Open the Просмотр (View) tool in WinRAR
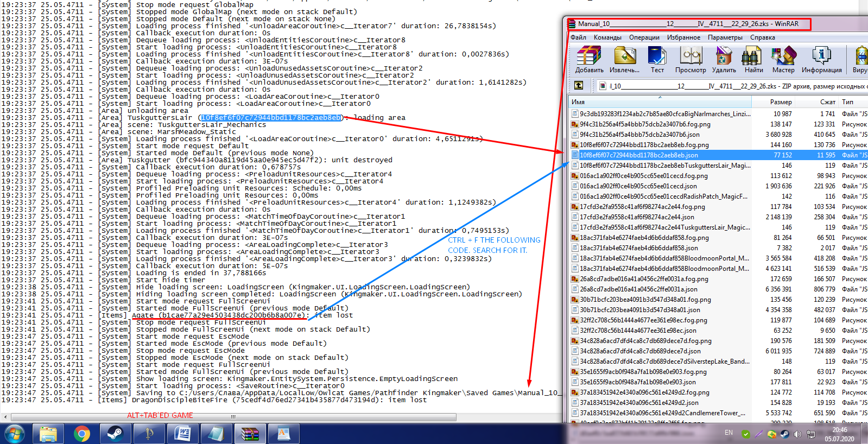868x444 pixels. click(690, 60)
